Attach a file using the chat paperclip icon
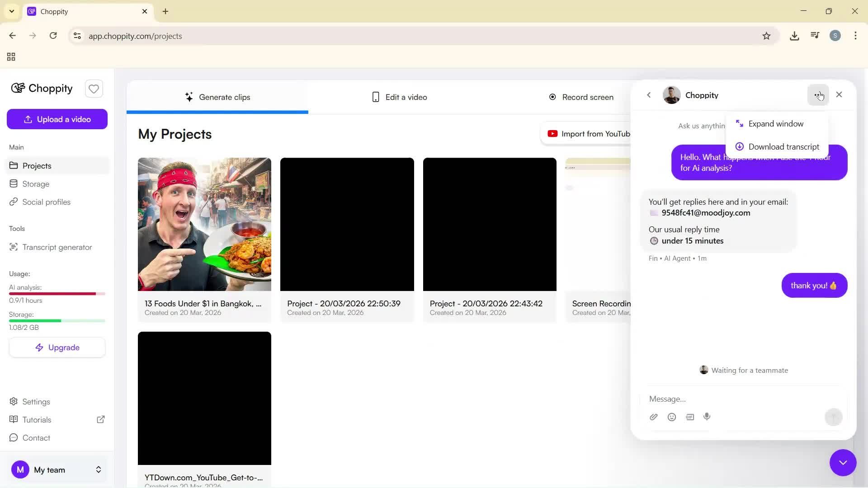868x488 pixels. point(654,417)
